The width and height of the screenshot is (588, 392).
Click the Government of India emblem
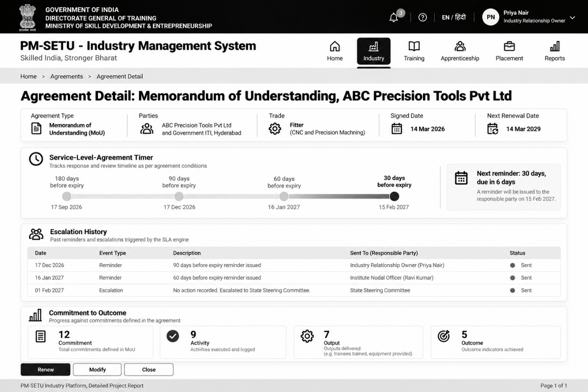point(28,17)
